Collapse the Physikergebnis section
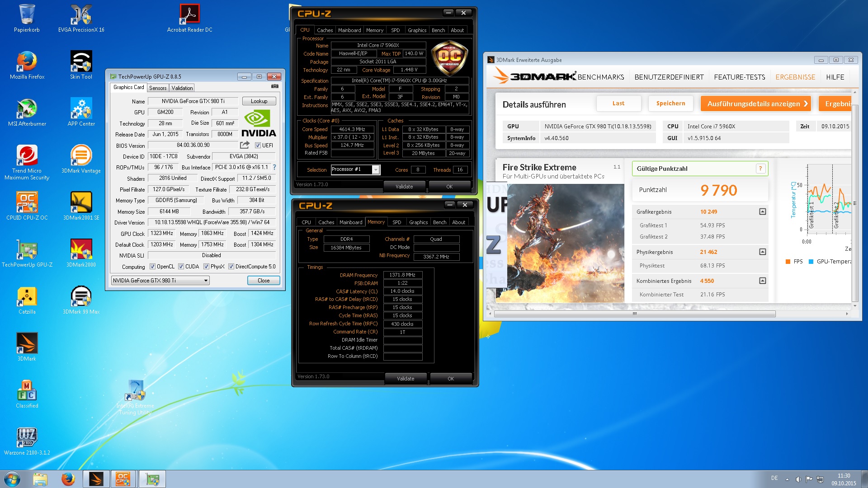The height and width of the screenshot is (488, 868). (762, 252)
